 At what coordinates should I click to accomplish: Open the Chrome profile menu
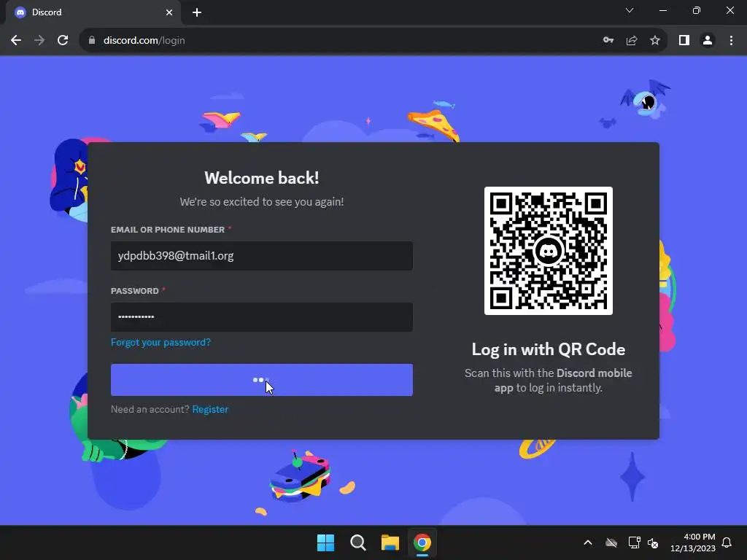(708, 41)
